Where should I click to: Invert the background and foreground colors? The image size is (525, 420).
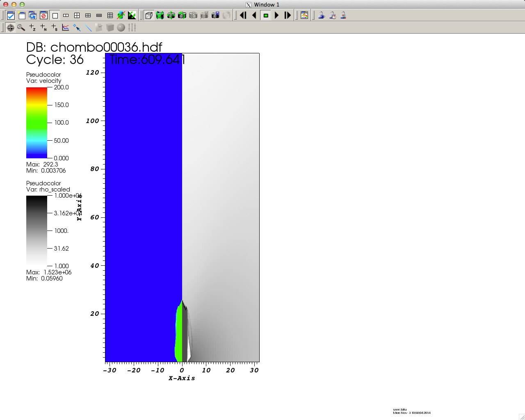tap(132, 16)
